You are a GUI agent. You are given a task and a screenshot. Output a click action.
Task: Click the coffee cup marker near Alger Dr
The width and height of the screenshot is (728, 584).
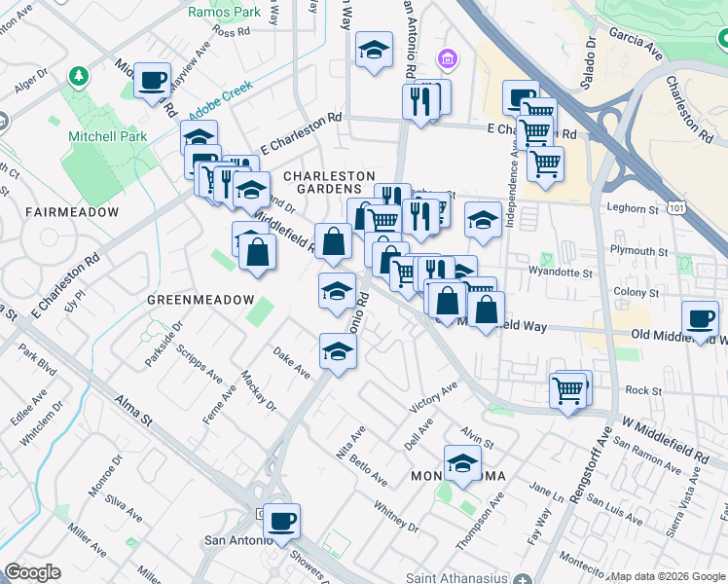(152, 82)
